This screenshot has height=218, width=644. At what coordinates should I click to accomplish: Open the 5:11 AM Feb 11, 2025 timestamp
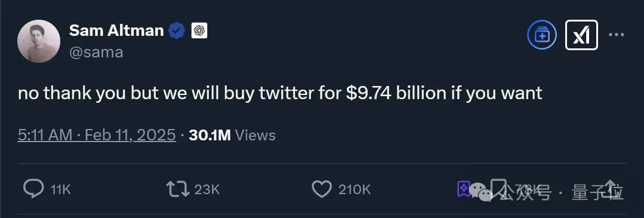(x=97, y=136)
